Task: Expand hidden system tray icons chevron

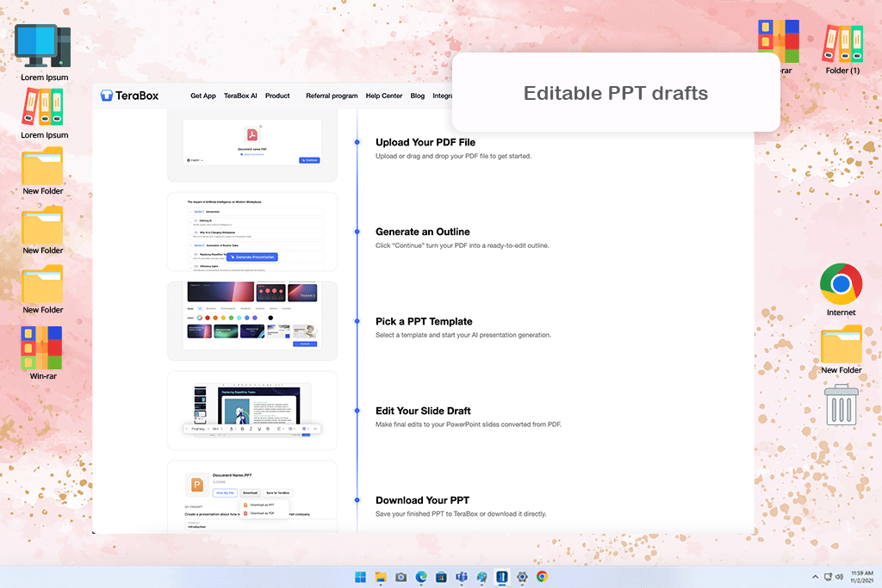Action: pyautogui.click(x=815, y=577)
